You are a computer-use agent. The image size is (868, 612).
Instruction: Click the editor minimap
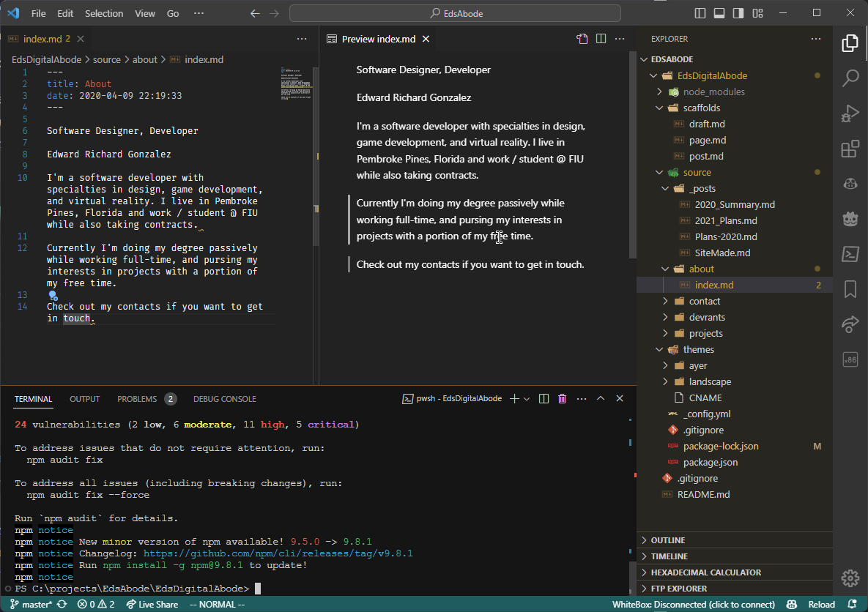tap(297, 84)
